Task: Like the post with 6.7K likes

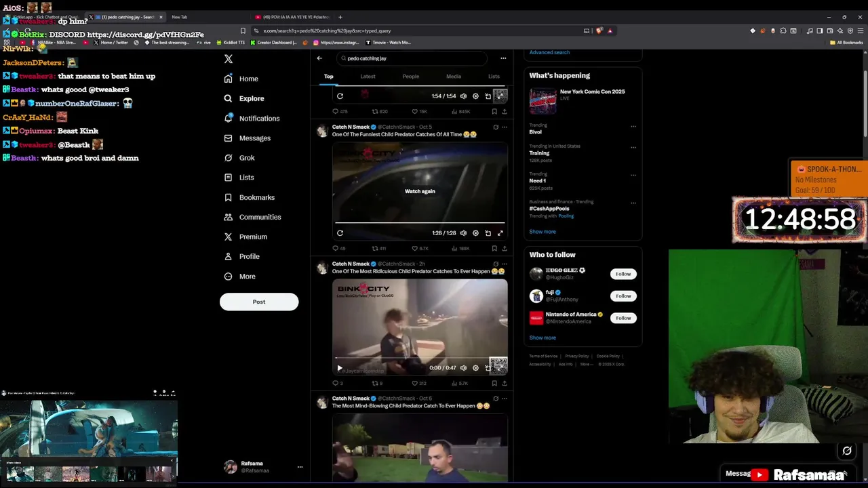Action: click(420, 248)
